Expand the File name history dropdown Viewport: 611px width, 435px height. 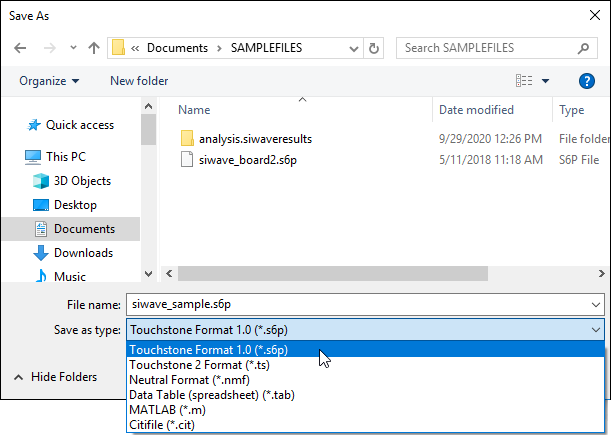point(596,304)
